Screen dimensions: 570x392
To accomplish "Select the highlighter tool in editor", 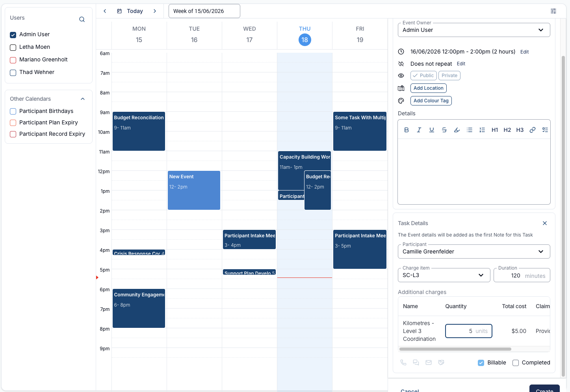I will coord(457,130).
